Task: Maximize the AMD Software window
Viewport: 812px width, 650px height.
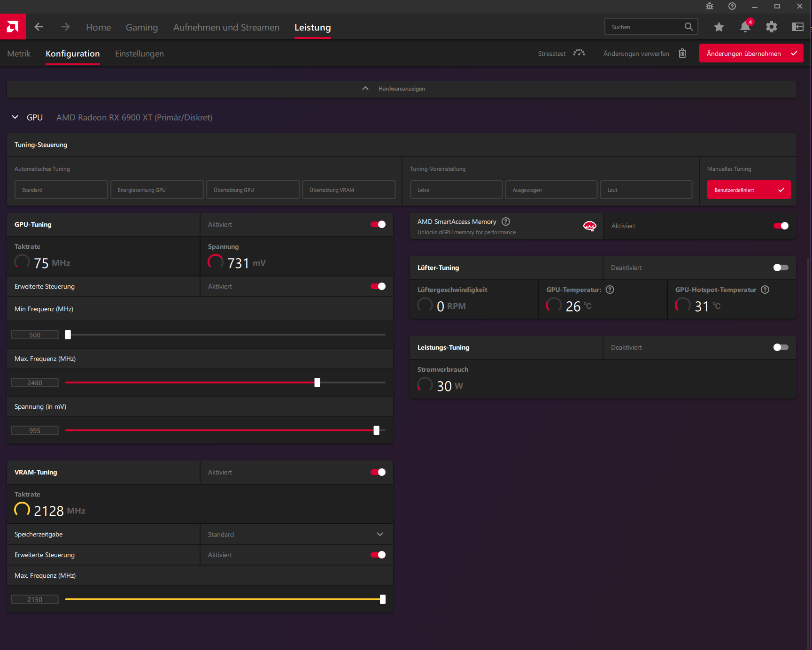Action: (777, 7)
